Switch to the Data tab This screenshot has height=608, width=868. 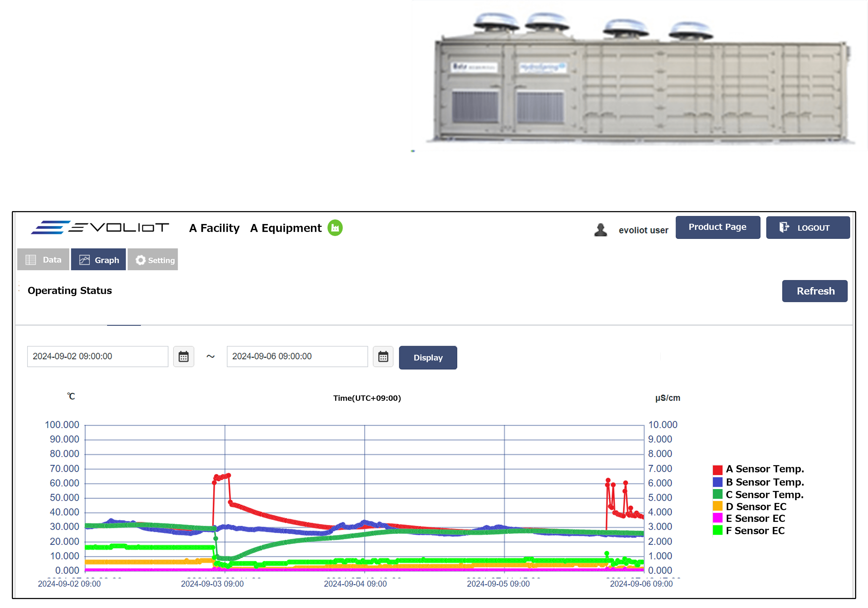coord(43,260)
